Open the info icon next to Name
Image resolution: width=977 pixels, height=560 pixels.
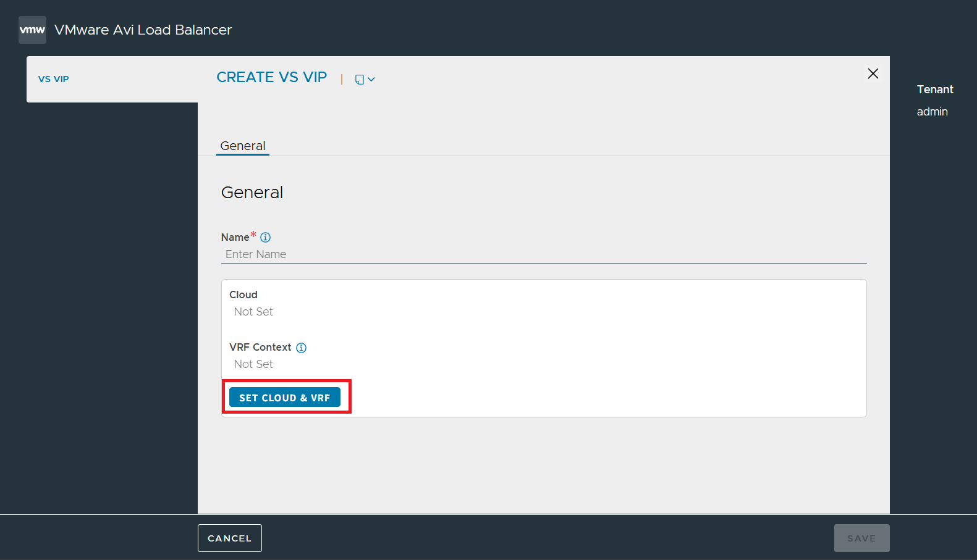click(266, 237)
